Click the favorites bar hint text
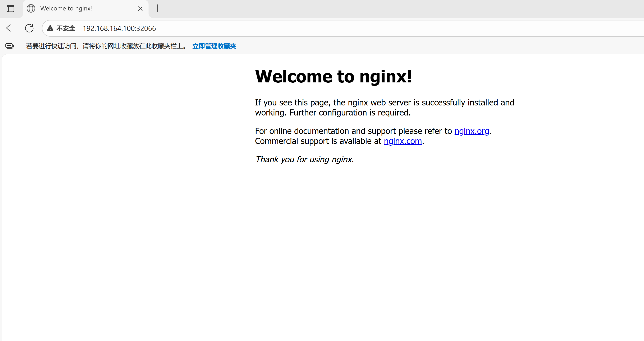This screenshot has width=644, height=341. (x=106, y=46)
